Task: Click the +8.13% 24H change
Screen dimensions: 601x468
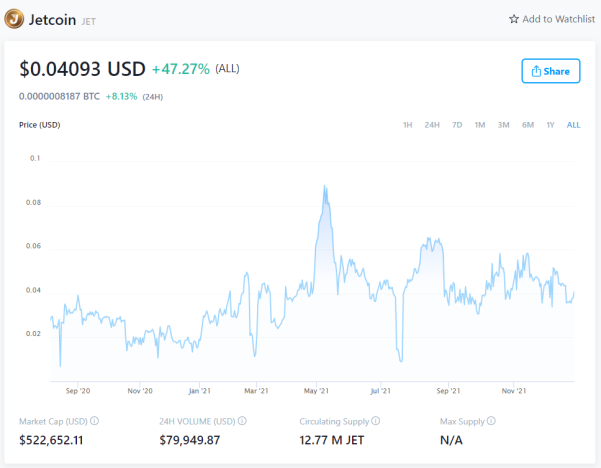Action: pyautogui.click(x=122, y=96)
